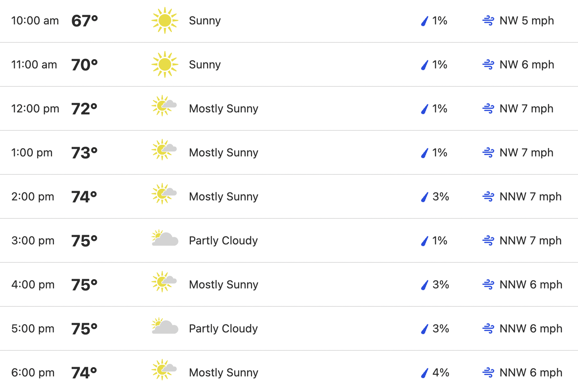Click the raindrop icon beside 4% at 6:00 pm
Image resolution: width=578 pixels, height=392 pixels.
pos(425,373)
